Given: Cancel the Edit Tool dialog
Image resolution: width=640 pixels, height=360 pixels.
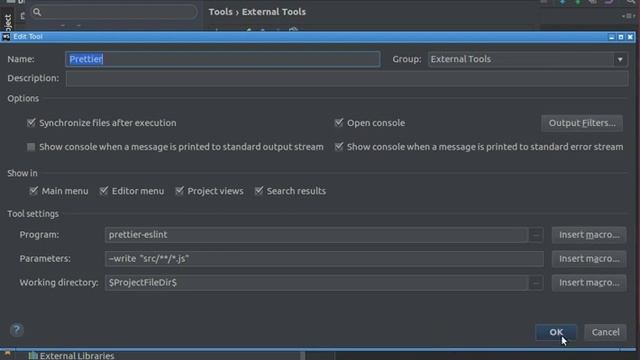Looking at the screenshot, I should click(605, 332).
